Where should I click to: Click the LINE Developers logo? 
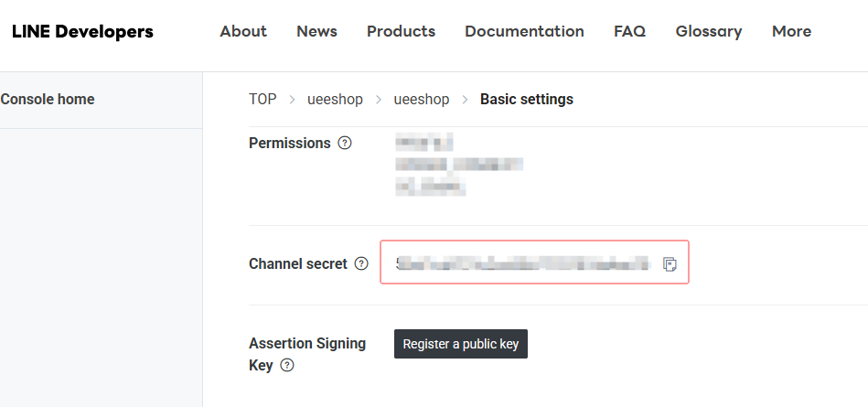pos(82,32)
